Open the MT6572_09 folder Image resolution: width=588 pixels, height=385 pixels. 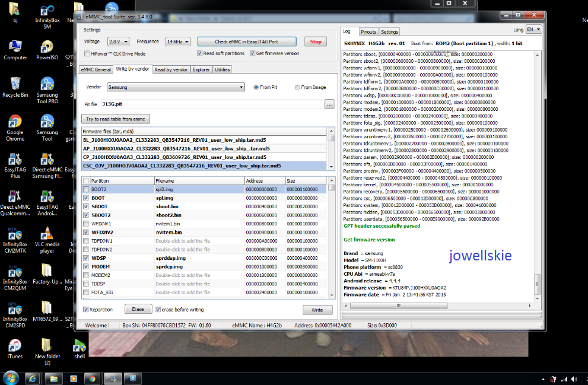(47, 311)
